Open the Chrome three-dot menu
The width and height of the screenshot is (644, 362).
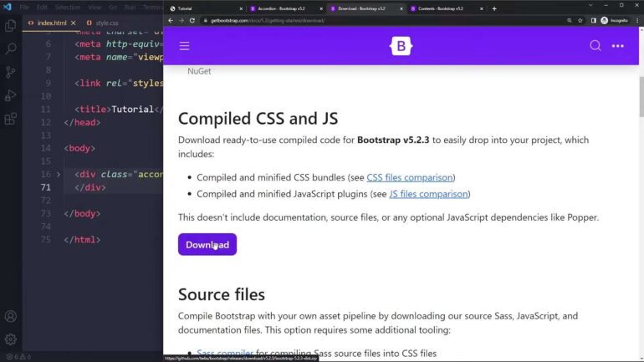coord(637,21)
